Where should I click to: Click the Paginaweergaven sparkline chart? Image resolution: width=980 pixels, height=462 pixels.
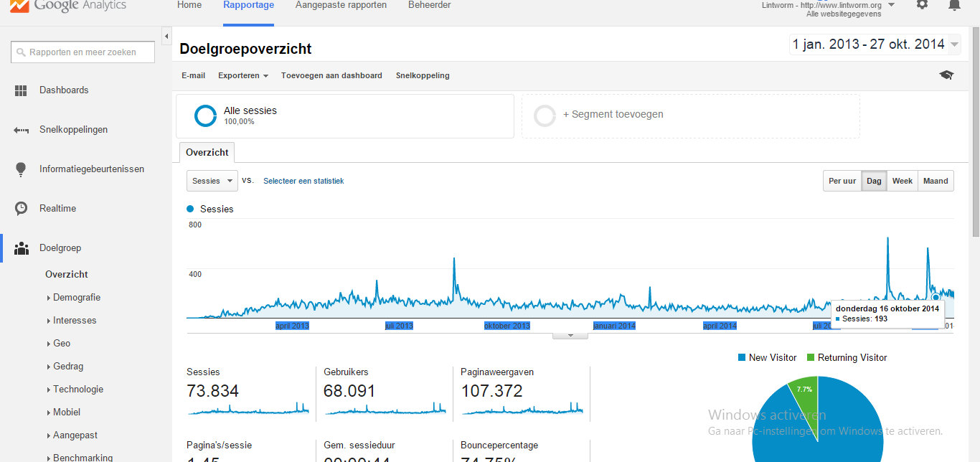click(x=522, y=409)
